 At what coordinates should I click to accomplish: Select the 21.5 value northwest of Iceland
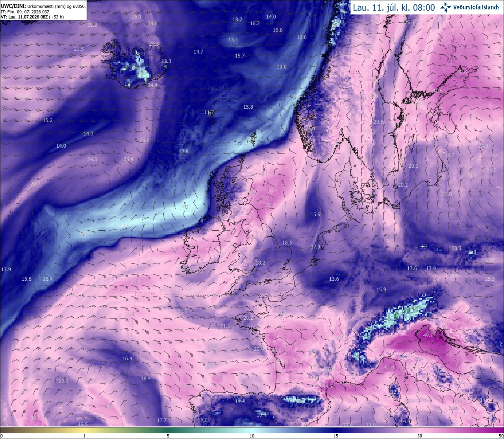(x=79, y=49)
